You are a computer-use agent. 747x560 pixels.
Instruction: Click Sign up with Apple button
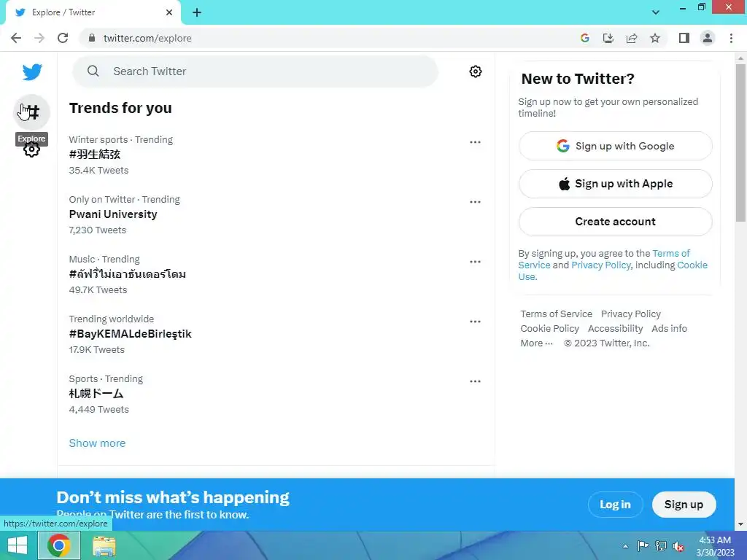(615, 184)
